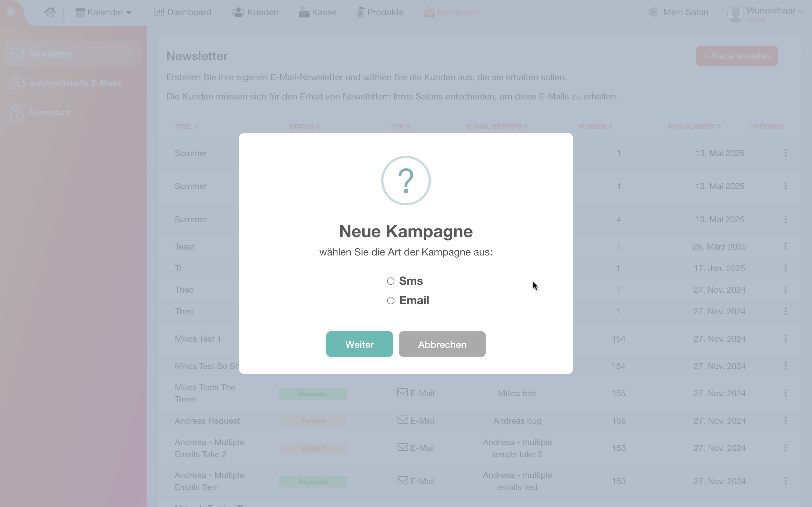Viewport: 812px width, 507px height.
Task: Click the Mein Salon gear icon
Action: (x=653, y=12)
